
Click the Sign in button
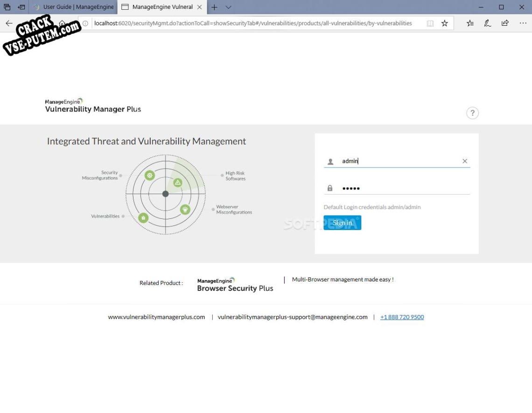(x=342, y=223)
